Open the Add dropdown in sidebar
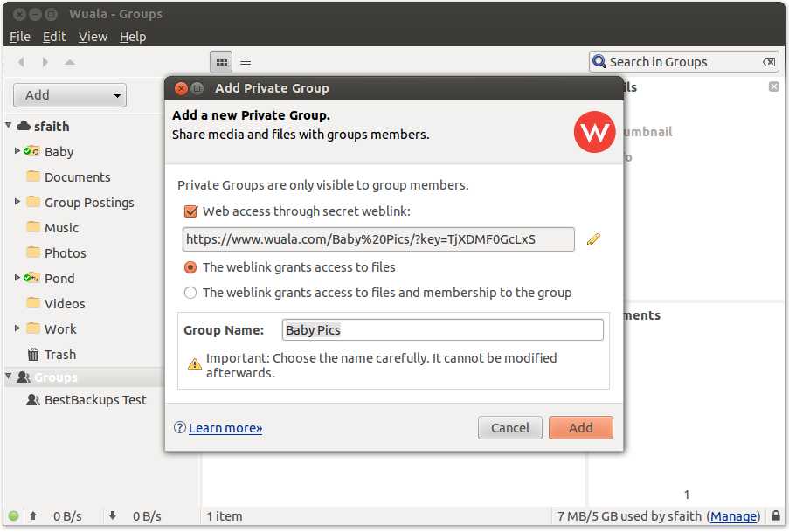Screen dimensions: 789x532 point(70,95)
